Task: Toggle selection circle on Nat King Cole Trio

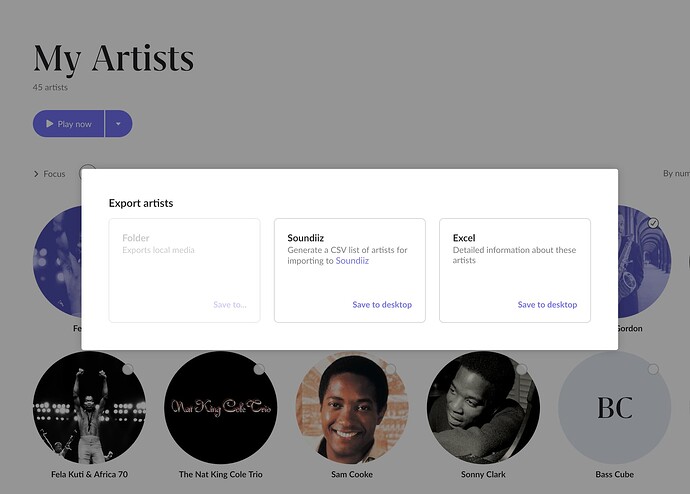Action: coord(259,370)
